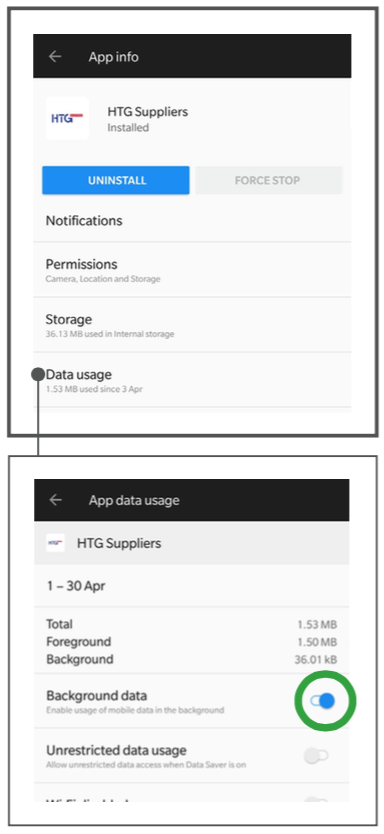Open the Notifications settings row

point(192,220)
